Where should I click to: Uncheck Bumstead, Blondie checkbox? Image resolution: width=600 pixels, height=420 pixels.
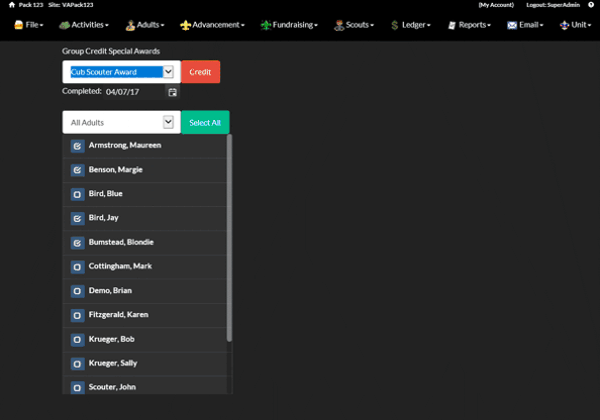tap(77, 243)
